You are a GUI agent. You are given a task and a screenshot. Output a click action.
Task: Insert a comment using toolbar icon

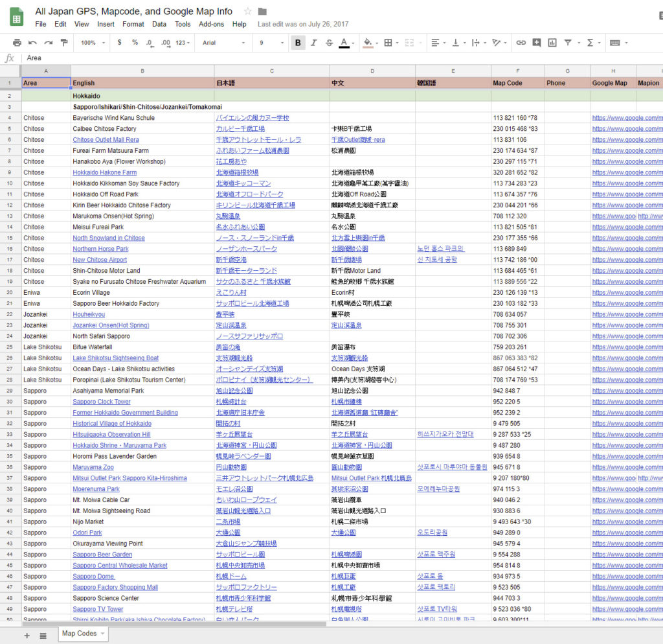click(x=537, y=43)
